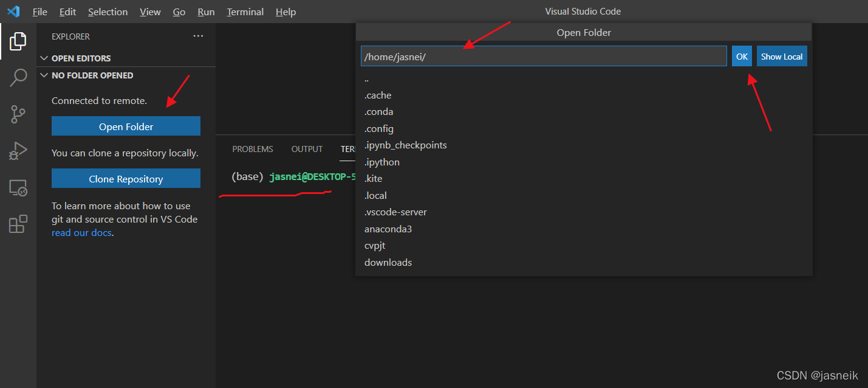Open the Remote Explorer icon
This screenshot has width=868, height=388.
pyautogui.click(x=18, y=188)
